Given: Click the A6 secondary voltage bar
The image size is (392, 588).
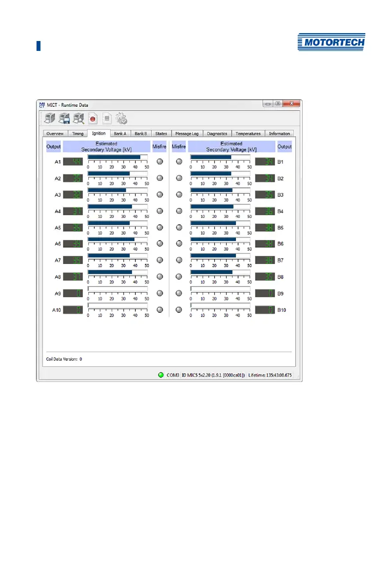Looking at the screenshot, I should click(118, 239).
